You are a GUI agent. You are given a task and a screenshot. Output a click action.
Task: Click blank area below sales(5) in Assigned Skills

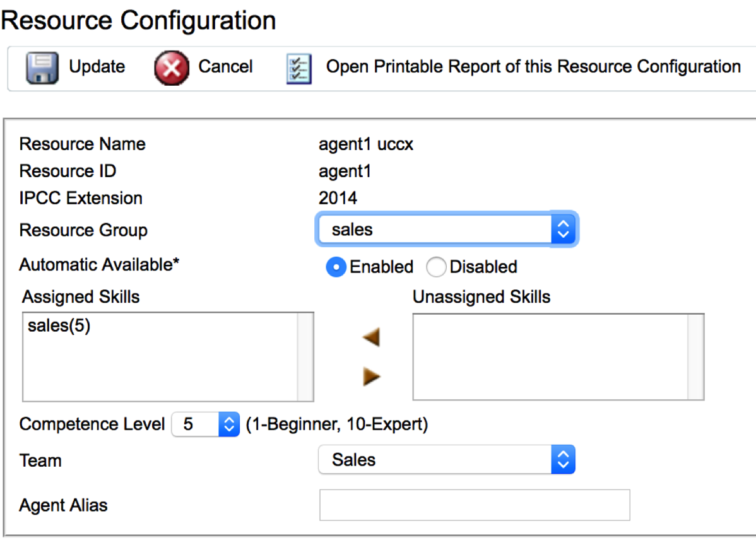pos(158,372)
